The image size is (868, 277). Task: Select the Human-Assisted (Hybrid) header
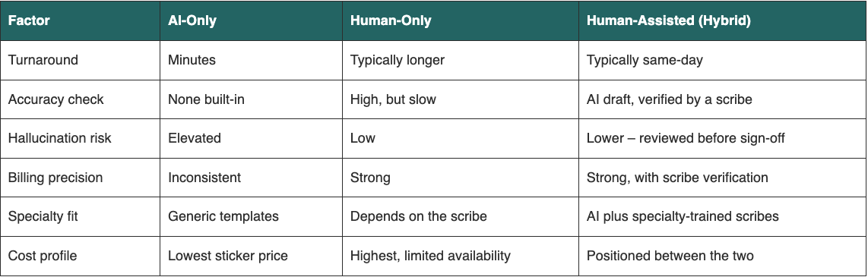pyautogui.click(x=668, y=20)
